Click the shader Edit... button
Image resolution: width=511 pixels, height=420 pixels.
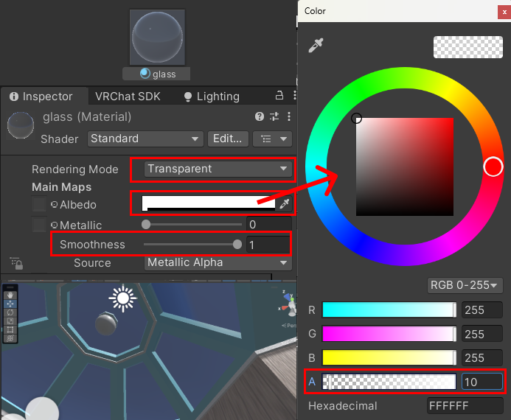[227, 139]
